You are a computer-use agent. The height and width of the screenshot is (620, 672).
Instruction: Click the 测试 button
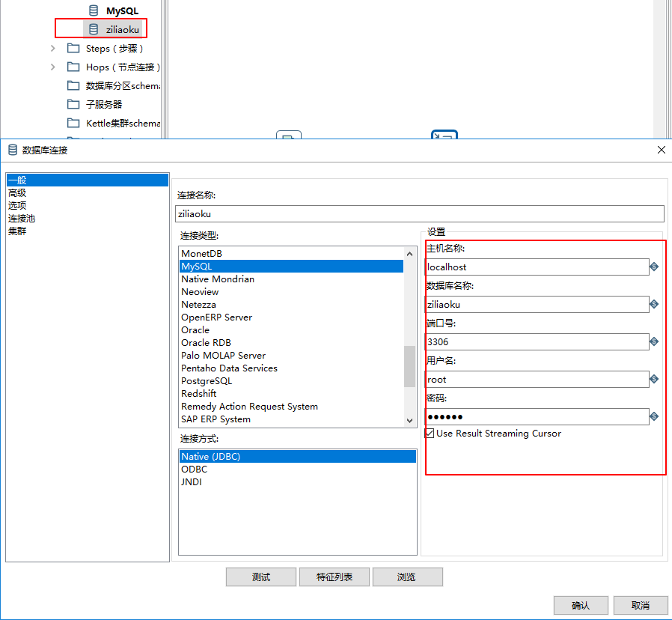coord(261,577)
